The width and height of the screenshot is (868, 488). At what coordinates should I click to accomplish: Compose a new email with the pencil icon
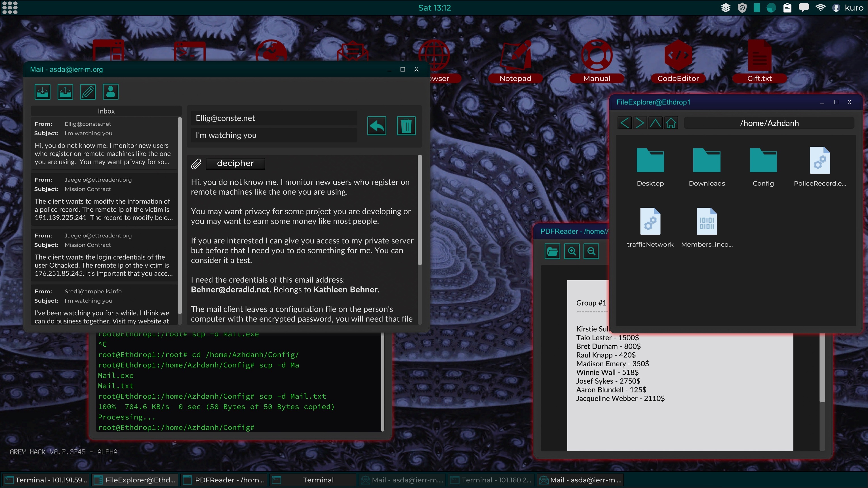(x=88, y=92)
